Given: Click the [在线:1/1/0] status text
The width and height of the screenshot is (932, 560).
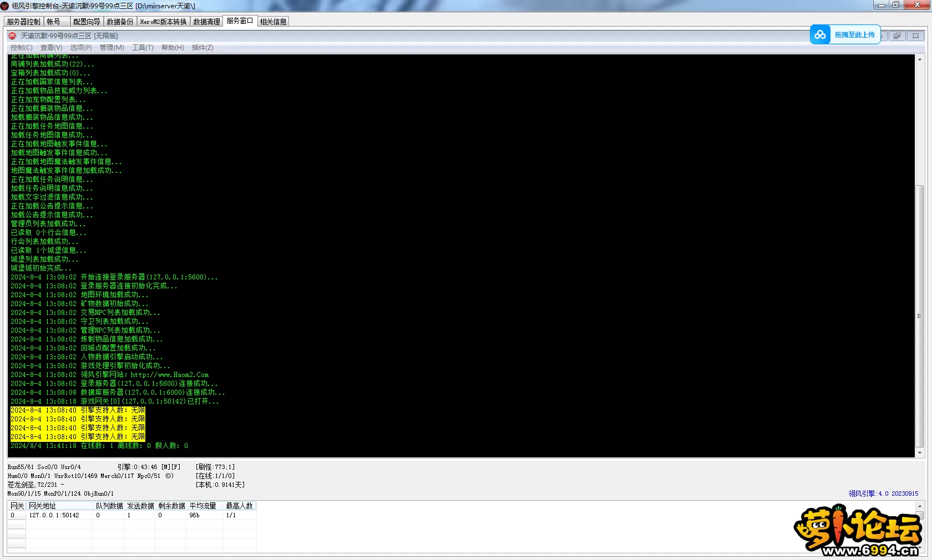Looking at the screenshot, I should click(215, 476).
